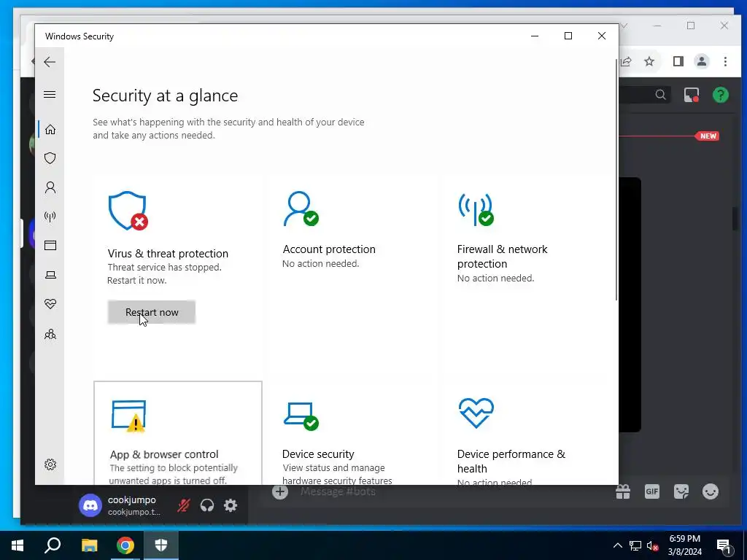747x560 pixels.
Task: Open the Device performance & health heading
Action: click(511, 461)
